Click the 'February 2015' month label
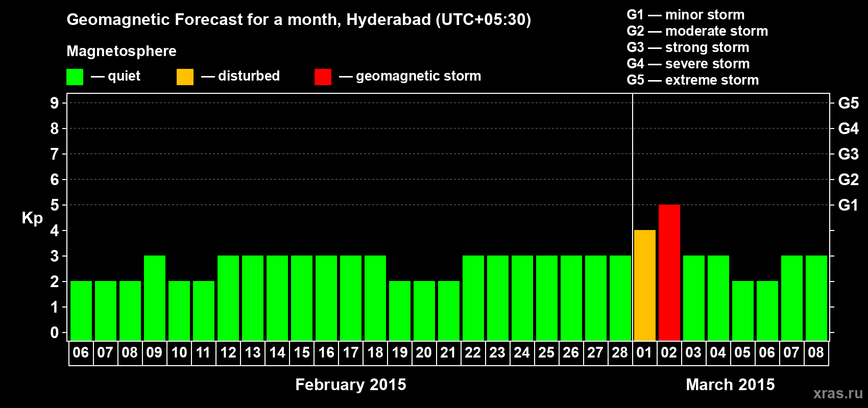This screenshot has height=408, width=868. [351, 385]
